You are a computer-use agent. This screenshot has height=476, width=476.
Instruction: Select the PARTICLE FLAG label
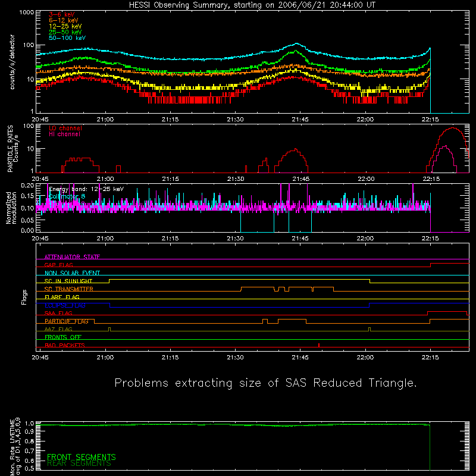[x=67, y=321]
